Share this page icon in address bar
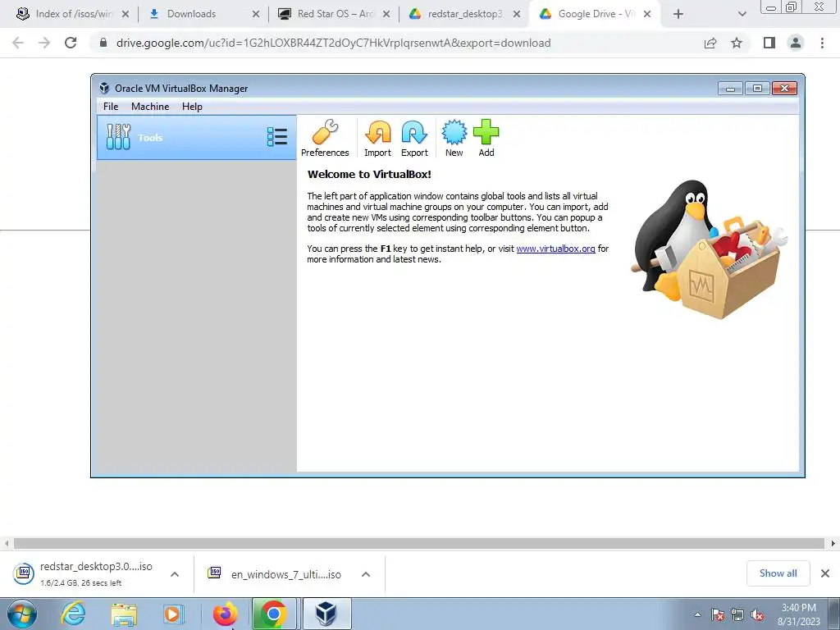840x630 pixels. (x=710, y=43)
